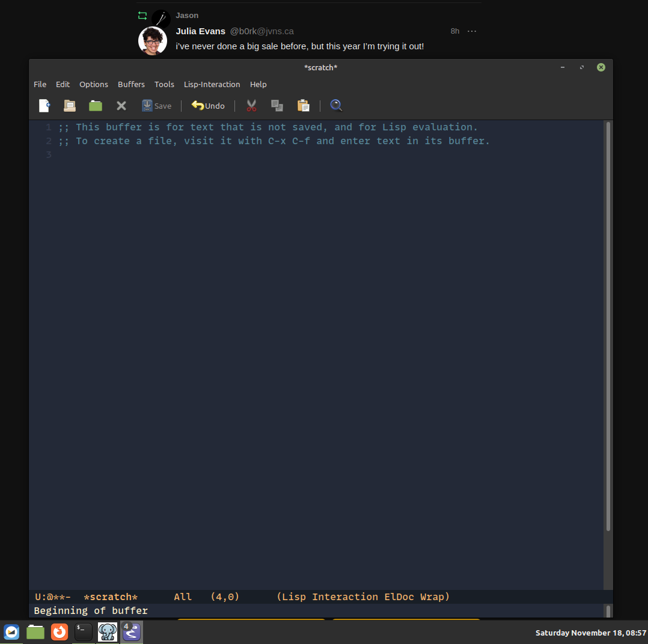
Task: Click the Undo toolbar button
Action: point(208,106)
